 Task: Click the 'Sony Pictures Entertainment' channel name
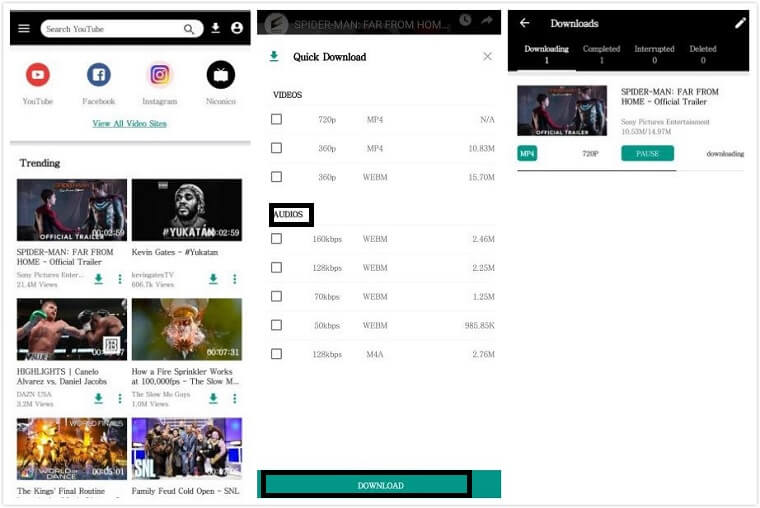tap(665, 122)
